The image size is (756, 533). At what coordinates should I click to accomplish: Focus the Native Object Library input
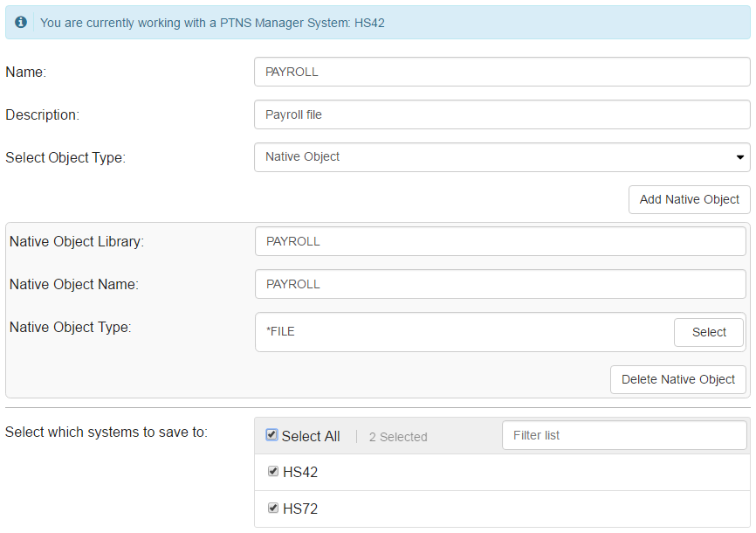click(499, 242)
